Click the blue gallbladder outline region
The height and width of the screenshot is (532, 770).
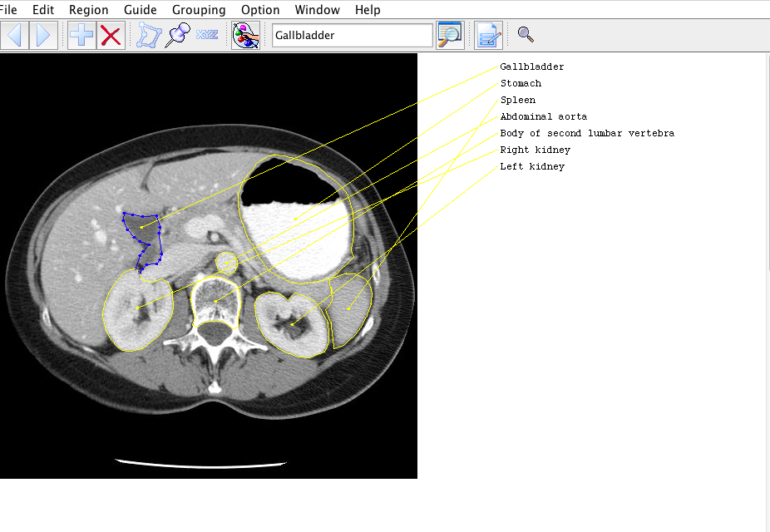142,227
